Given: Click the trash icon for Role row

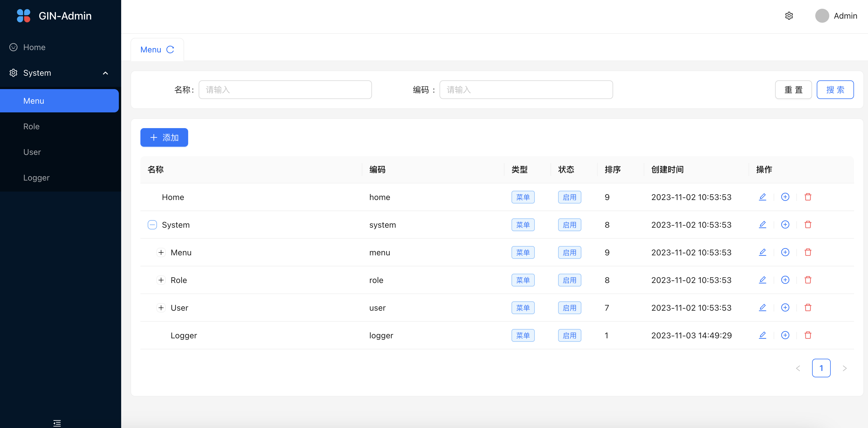Looking at the screenshot, I should pos(808,280).
